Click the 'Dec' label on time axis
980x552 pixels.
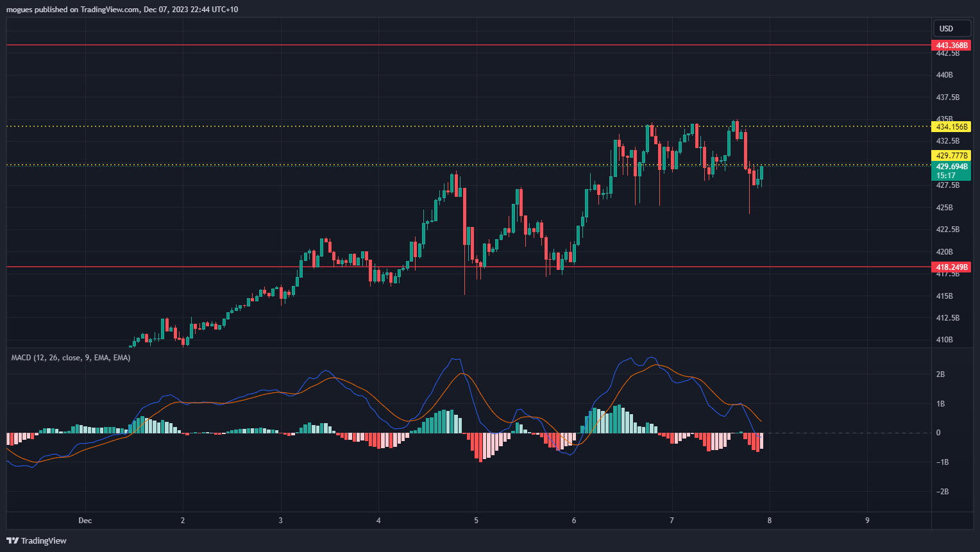point(85,521)
